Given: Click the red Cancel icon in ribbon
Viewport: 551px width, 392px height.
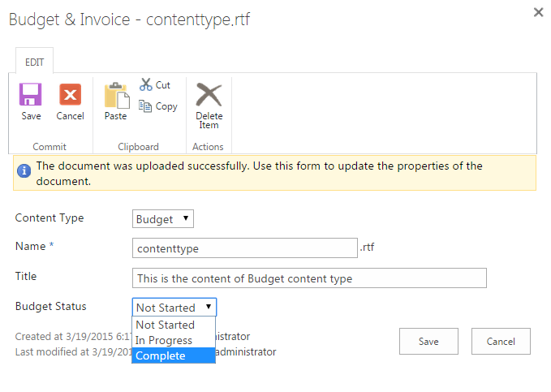Looking at the screenshot, I should pos(70,95).
